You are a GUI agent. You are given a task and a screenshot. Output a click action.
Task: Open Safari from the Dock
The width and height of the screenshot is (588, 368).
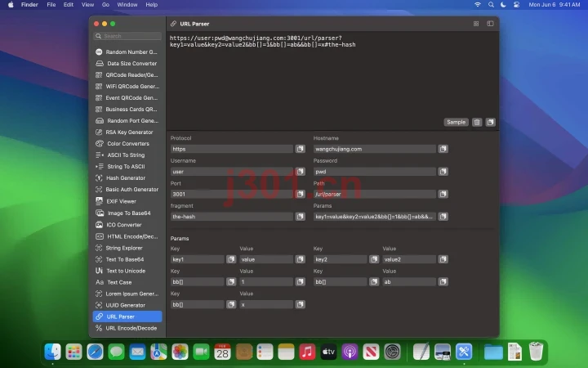(95, 352)
